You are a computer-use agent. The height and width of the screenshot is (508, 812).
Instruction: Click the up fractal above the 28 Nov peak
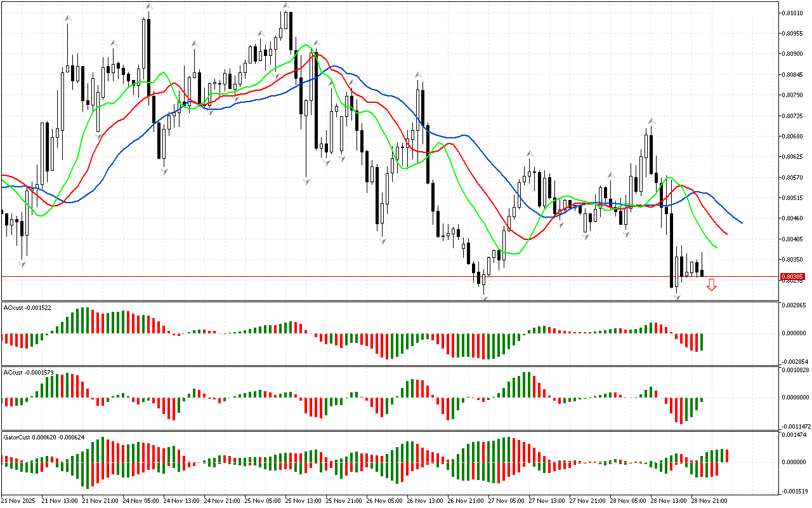651,120
